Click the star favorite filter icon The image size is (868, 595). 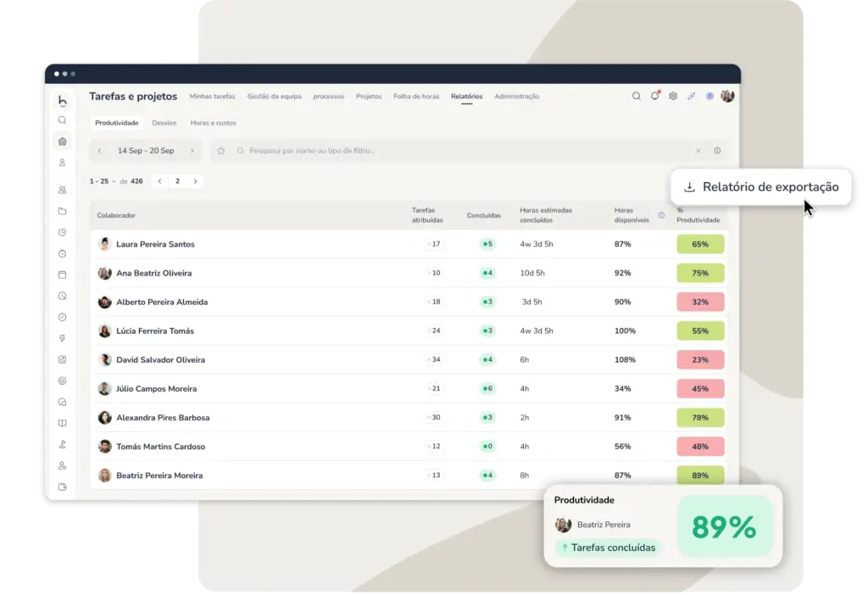pyautogui.click(x=221, y=151)
